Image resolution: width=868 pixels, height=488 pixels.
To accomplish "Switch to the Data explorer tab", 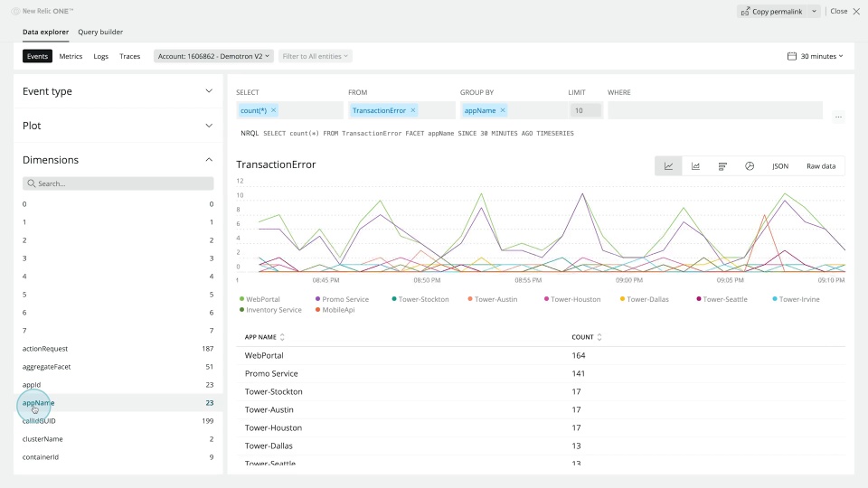I will point(45,33).
